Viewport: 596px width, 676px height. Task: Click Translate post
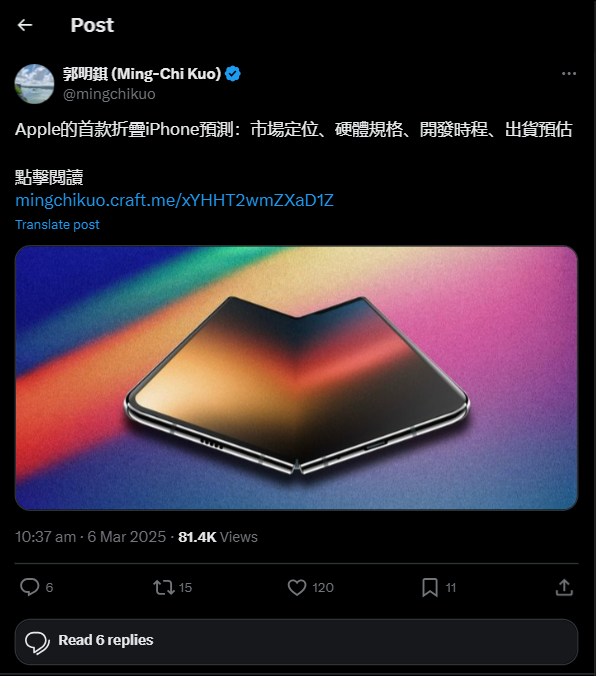pos(57,225)
